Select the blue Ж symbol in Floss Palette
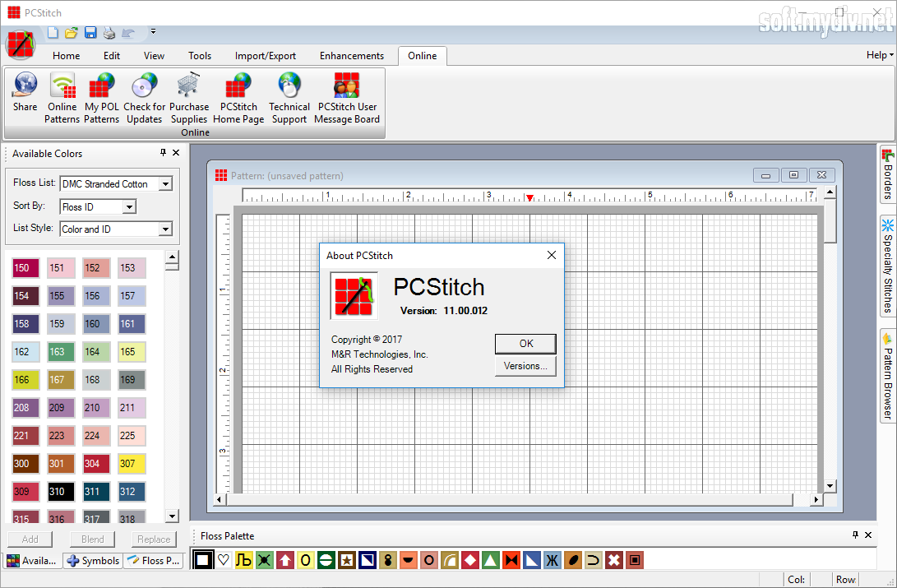Screen dimensions: 897x588 (553, 560)
